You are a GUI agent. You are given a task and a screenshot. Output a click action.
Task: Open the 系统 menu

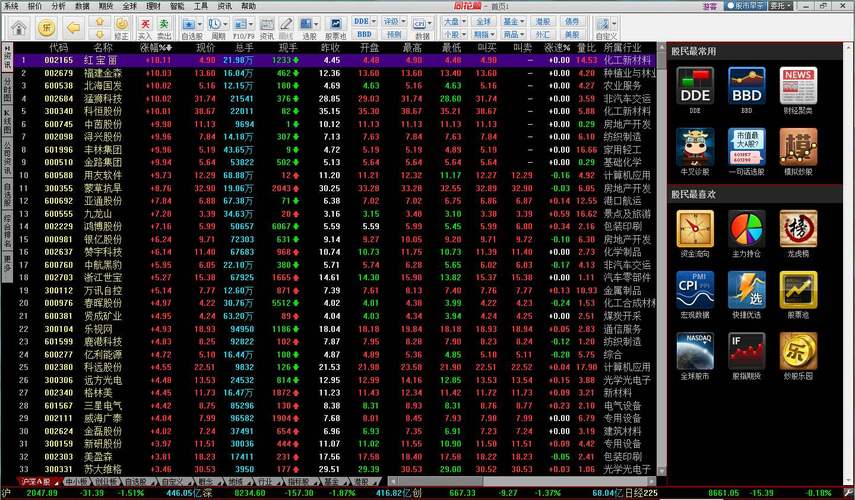(x=11, y=6)
